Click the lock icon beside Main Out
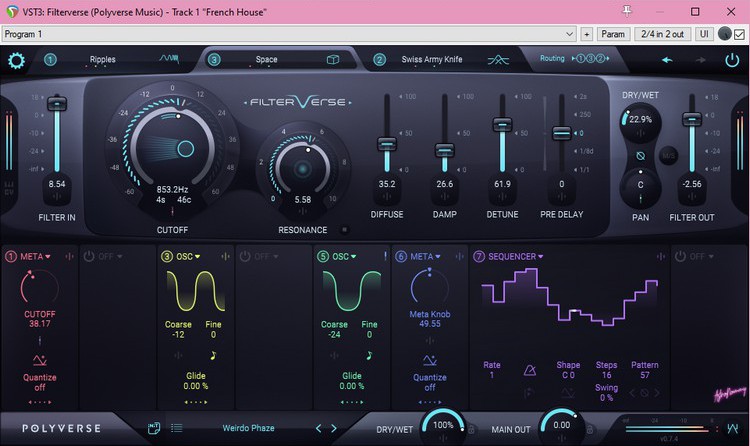 pos(589,429)
